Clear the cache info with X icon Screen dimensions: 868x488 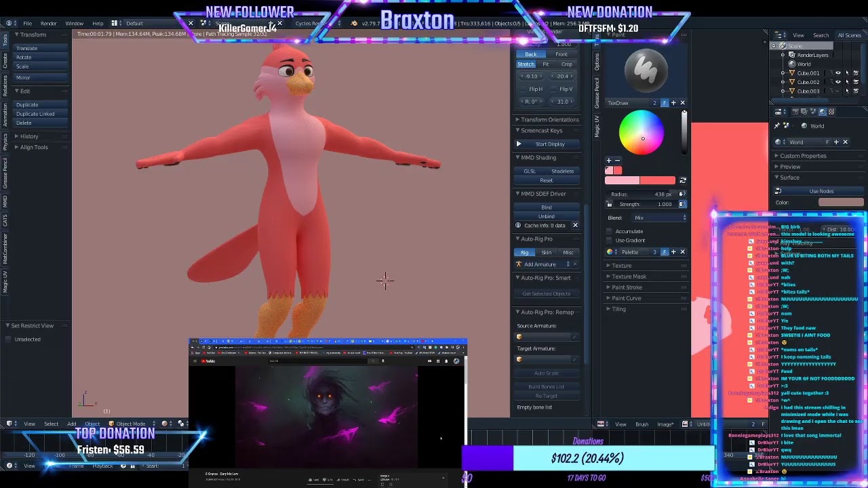(x=575, y=226)
